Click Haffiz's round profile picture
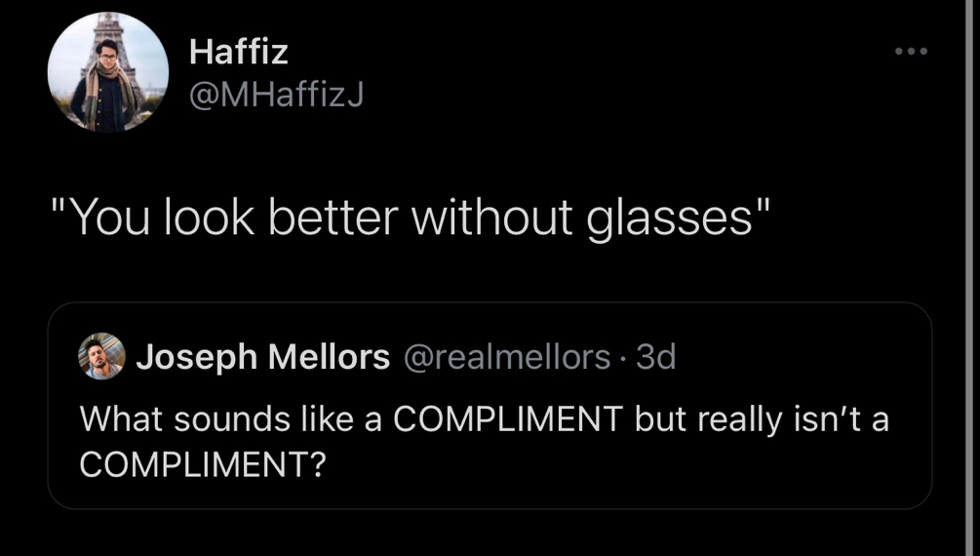 [108, 73]
